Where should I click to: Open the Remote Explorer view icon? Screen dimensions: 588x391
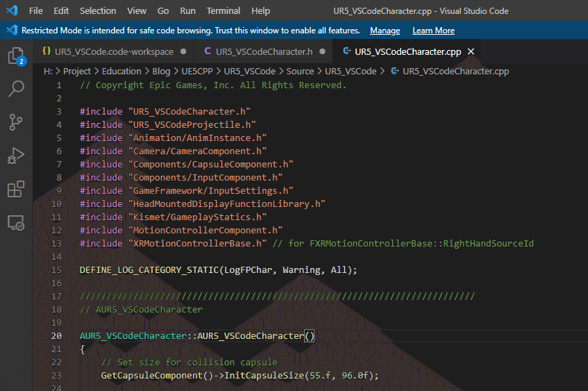16,222
